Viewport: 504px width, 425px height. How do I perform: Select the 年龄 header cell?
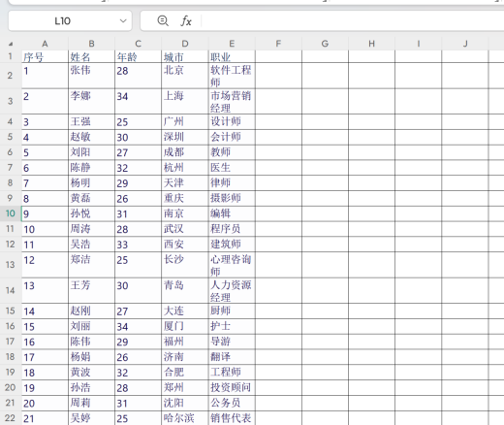[138, 56]
